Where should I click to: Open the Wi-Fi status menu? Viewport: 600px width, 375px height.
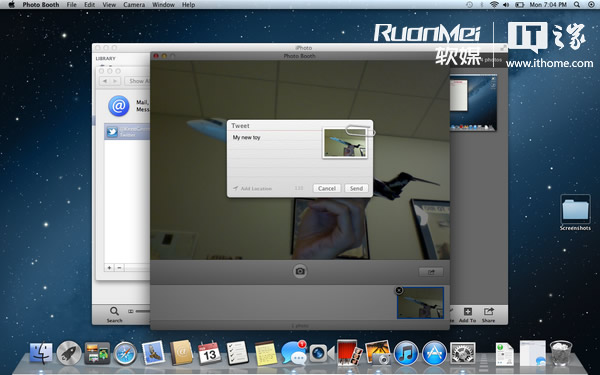494,5
